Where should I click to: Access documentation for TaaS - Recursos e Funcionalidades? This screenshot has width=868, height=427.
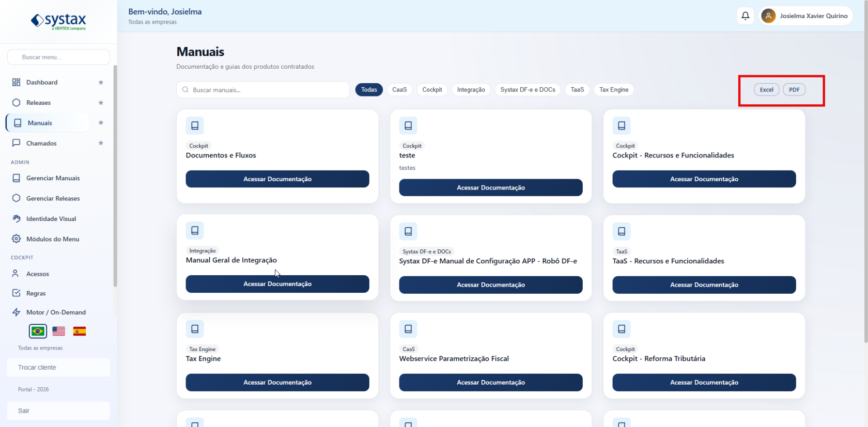[704, 285]
